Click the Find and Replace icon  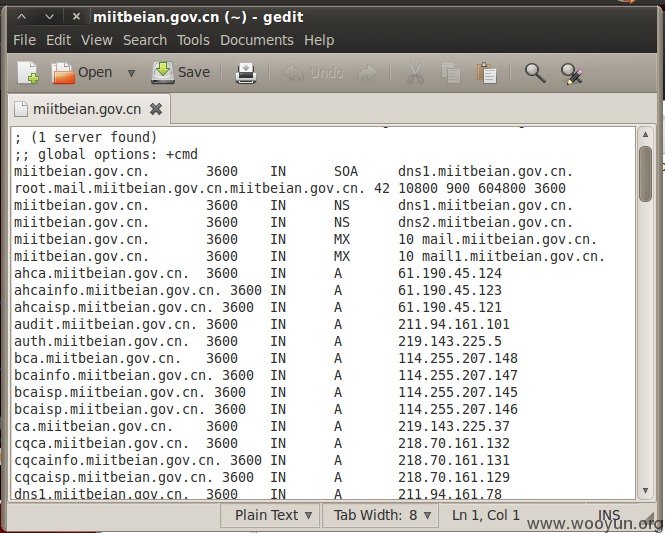tap(571, 73)
